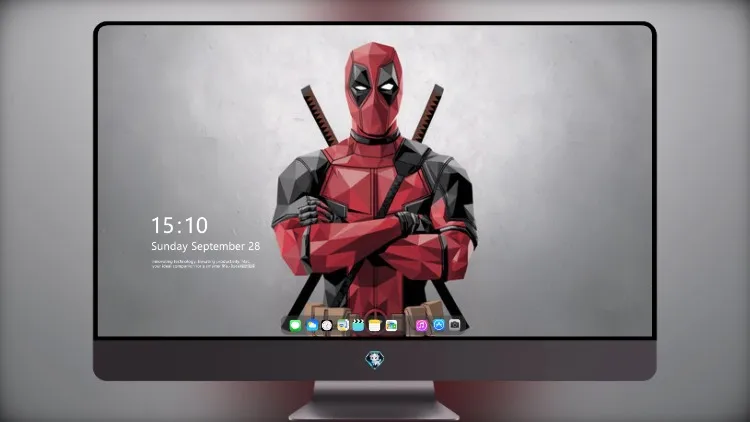Click the logo badge below the monitor screen
The image size is (750, 422).
375,360
